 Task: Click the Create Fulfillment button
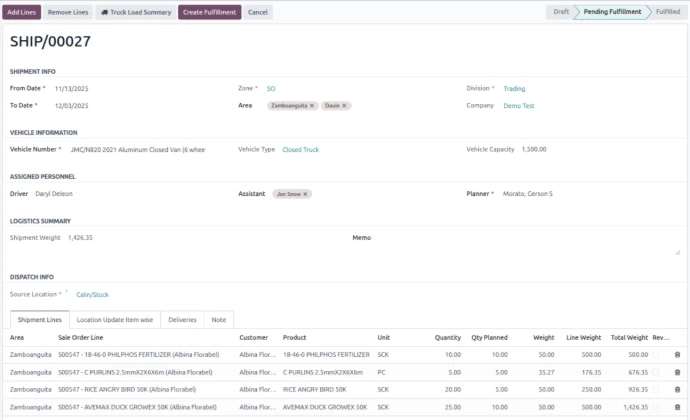tap(210, 12)
